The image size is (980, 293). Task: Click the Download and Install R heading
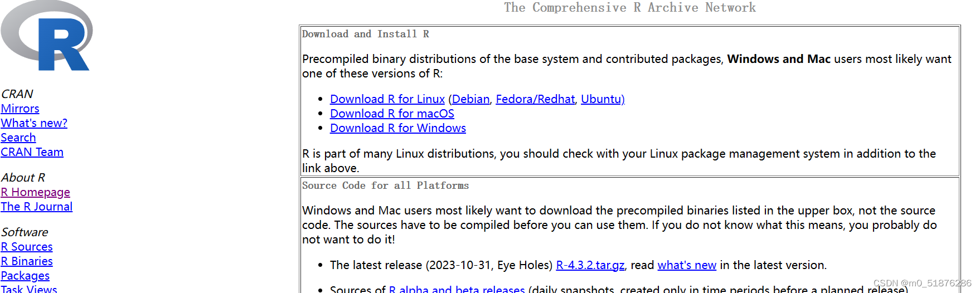pos(366,34)
